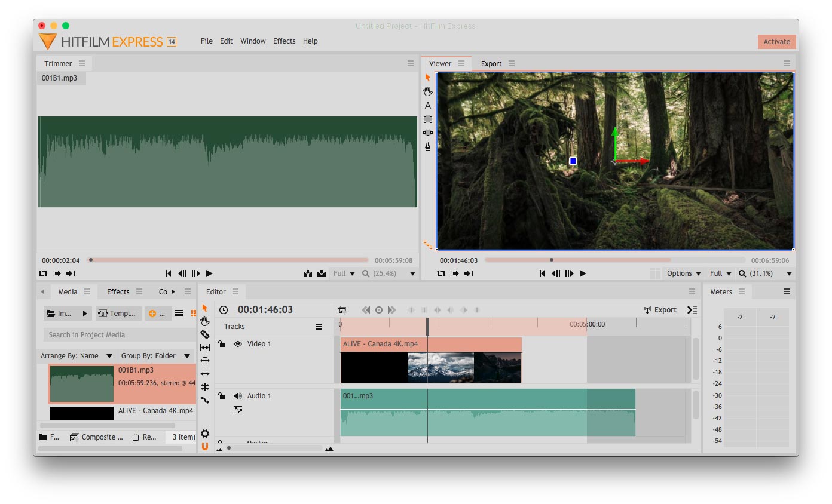Open the File menu

pyautogui.click(x=207, y=41)
